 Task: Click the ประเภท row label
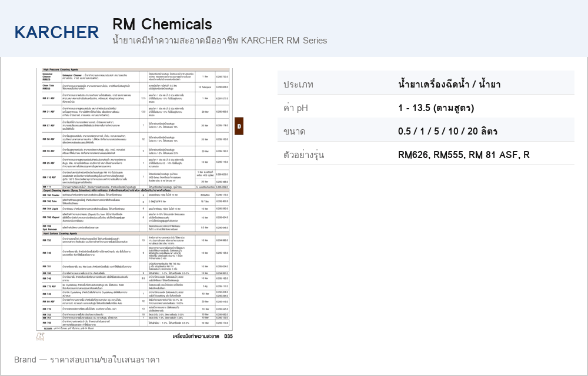298,84
